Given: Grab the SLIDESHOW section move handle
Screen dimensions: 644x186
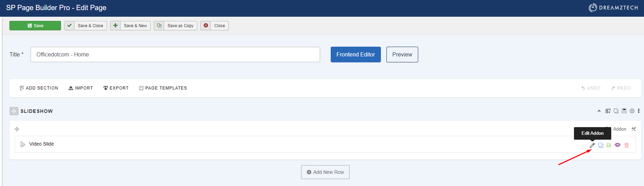Looking at the screenshot, I should (x=14, y=111).
